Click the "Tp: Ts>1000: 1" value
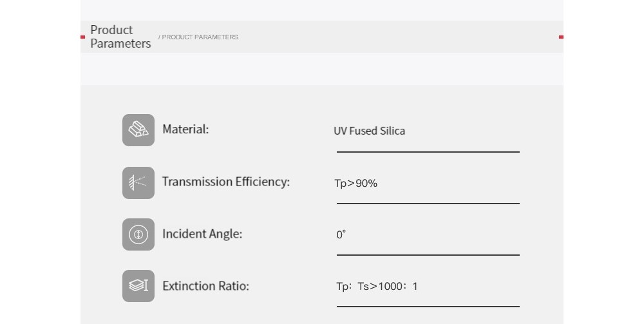This screenshot has height=324, width=644. (x=377, y=286)
